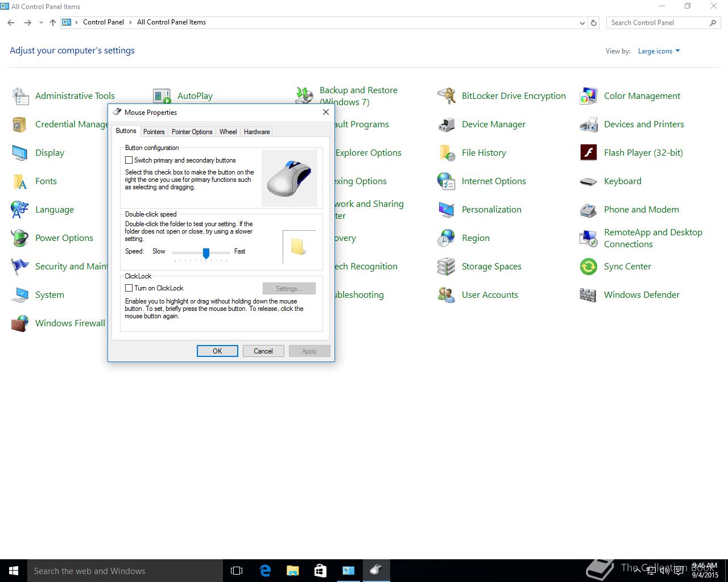
Task: Click the BitLocker Drive Encryption icon
Action: click(x=446, y=96)
